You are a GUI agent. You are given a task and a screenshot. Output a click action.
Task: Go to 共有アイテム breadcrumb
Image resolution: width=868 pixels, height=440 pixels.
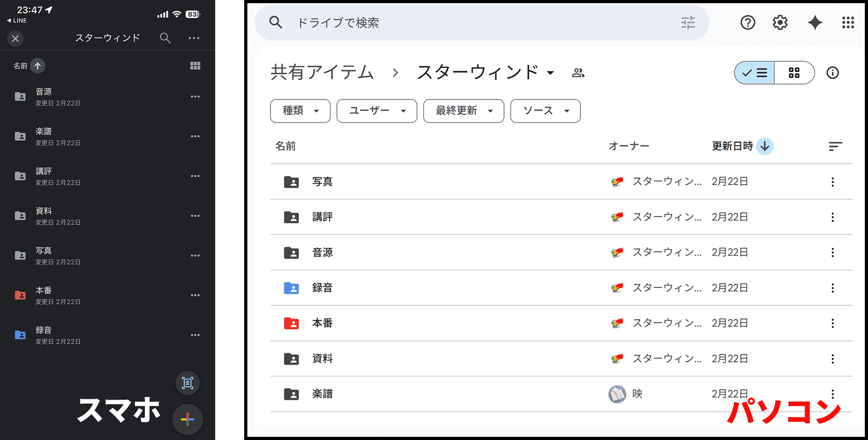[322, 72]
